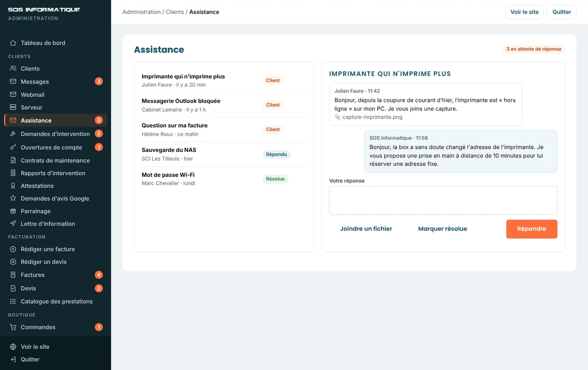Click the Clients breadcrumb link
Viewport: 588px width, 370px height.
click(175, 12)
